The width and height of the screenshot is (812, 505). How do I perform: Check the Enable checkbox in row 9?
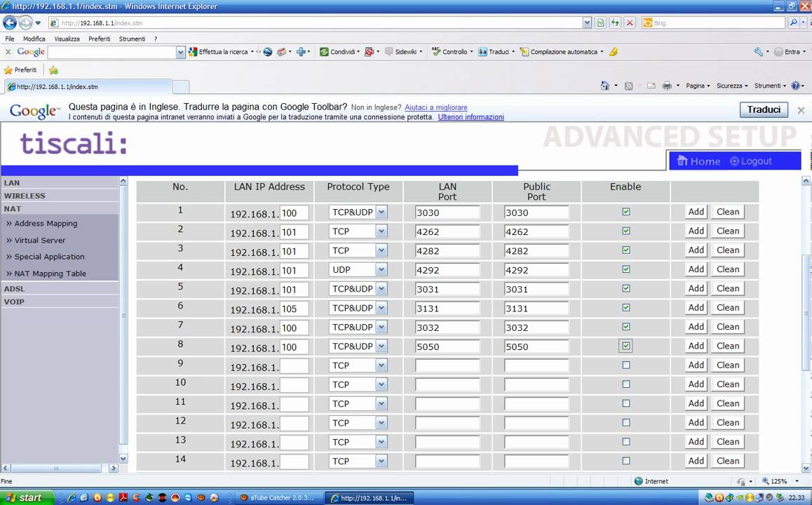tap(626, 365)
